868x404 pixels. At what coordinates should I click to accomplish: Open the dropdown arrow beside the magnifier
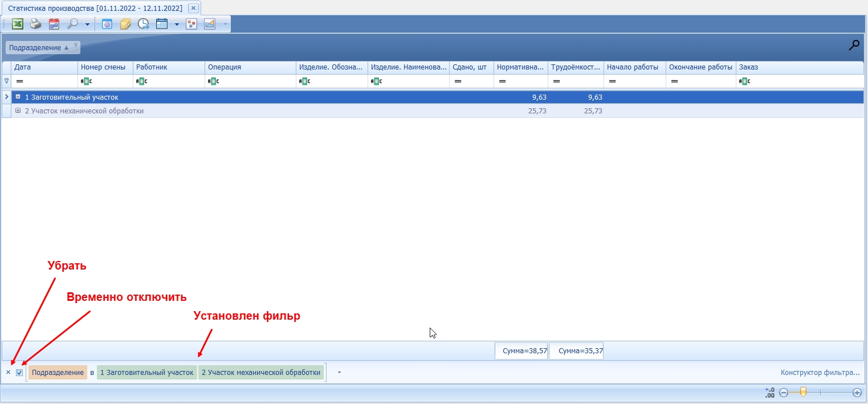[x=87, y=25]
